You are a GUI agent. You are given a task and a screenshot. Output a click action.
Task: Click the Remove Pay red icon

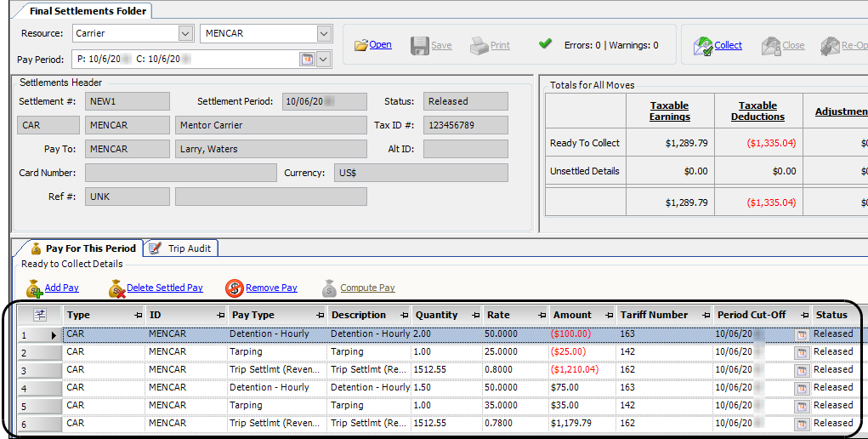pyautogui.click(x=235, y=288)
